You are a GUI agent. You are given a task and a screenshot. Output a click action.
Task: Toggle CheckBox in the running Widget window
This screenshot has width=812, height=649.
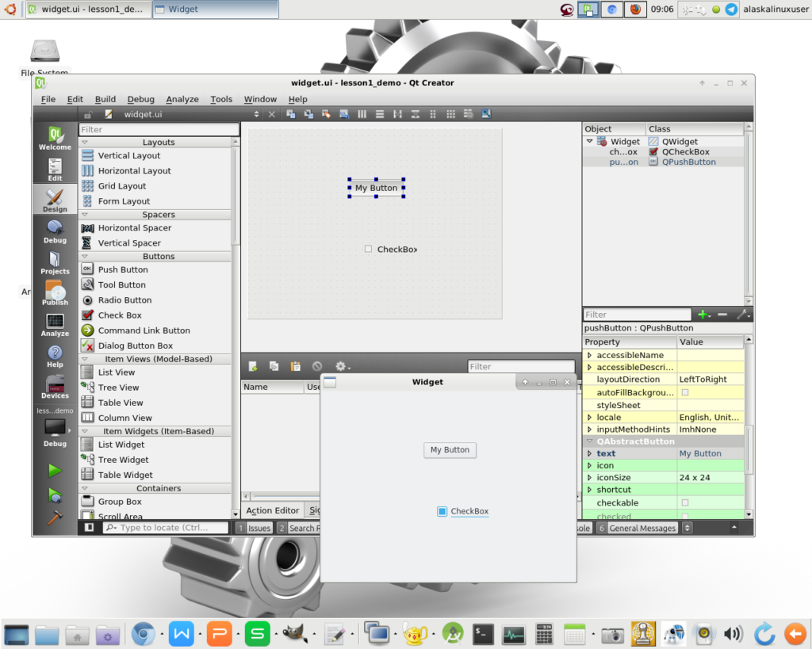pyautogui.click(x=442, y=511)
